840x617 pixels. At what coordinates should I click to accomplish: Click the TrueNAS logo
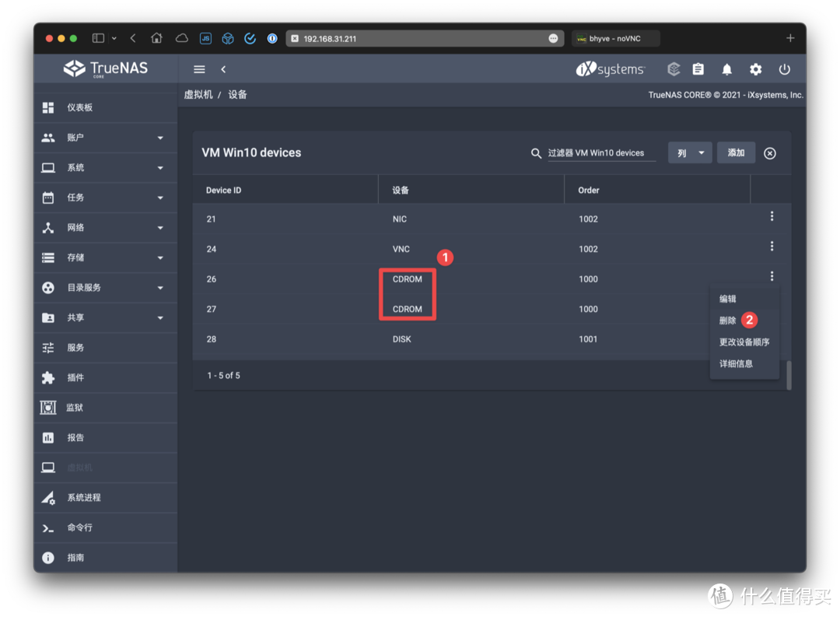[106, 68]
